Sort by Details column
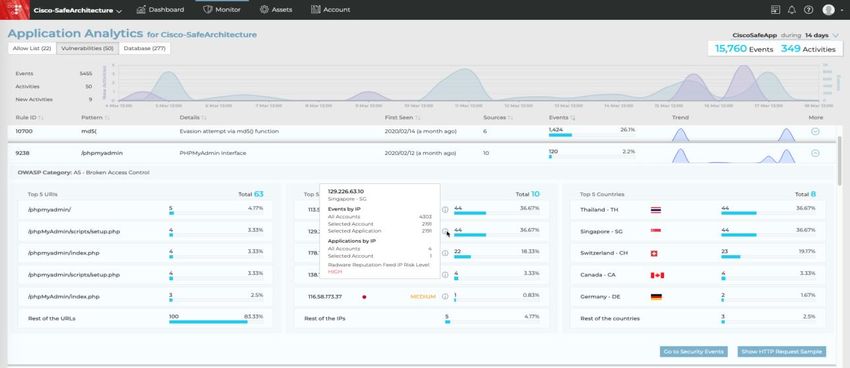 tap(192, 117)
